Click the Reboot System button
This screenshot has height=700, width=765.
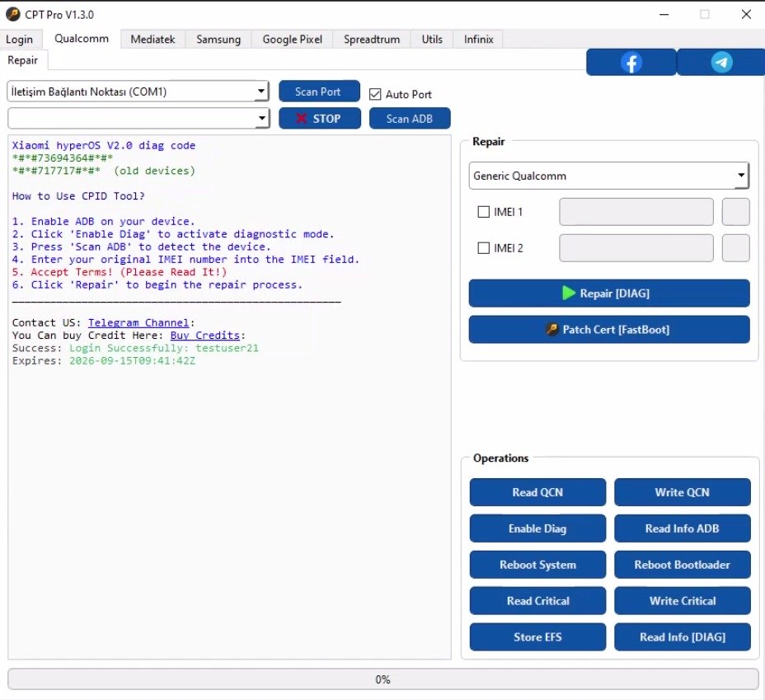coord(537,565)
